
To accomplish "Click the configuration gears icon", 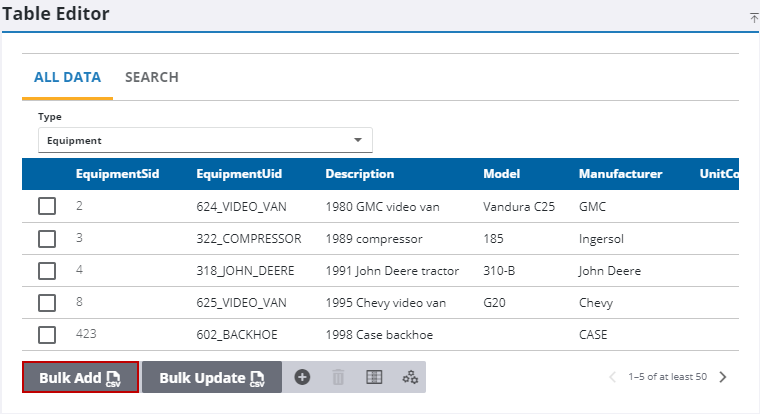I will point(410,377).
